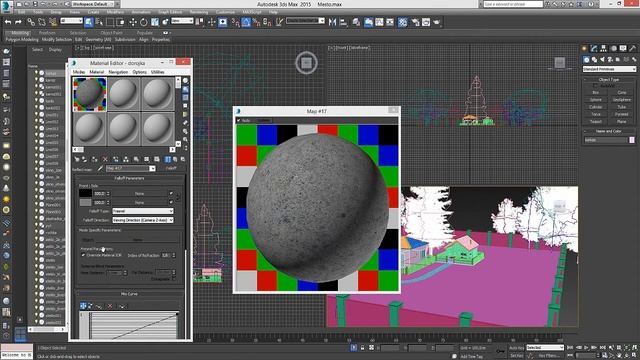The image size is (640, 360).
Task: Open the Falloff Type dropdown
Action: [x=143, y=211]
